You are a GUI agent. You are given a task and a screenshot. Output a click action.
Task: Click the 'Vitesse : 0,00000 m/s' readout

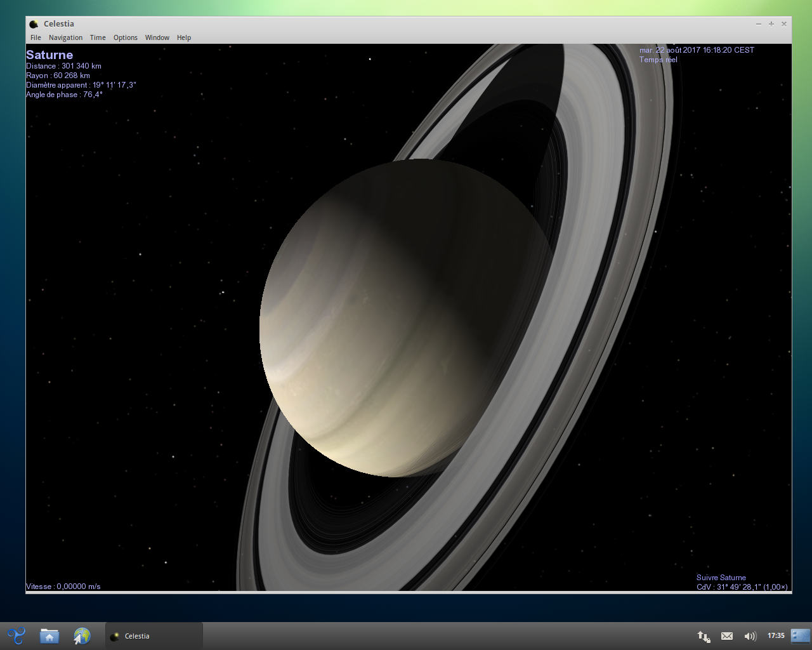coord(63,587)
